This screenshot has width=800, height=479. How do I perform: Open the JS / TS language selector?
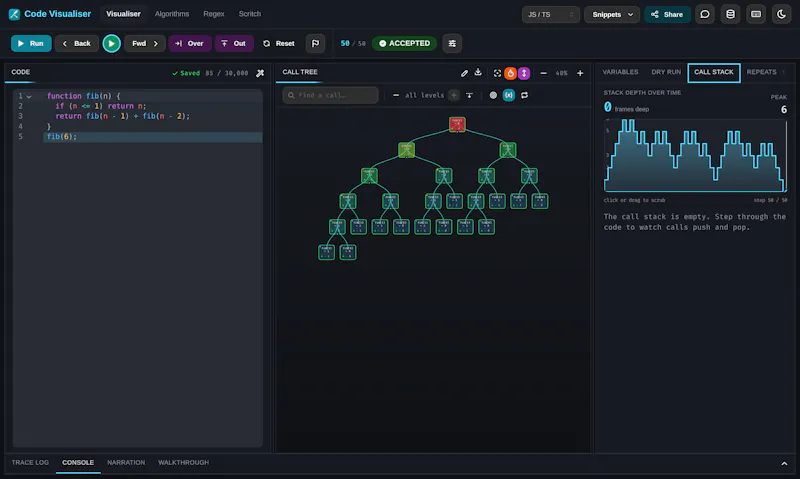coord(551,14)
